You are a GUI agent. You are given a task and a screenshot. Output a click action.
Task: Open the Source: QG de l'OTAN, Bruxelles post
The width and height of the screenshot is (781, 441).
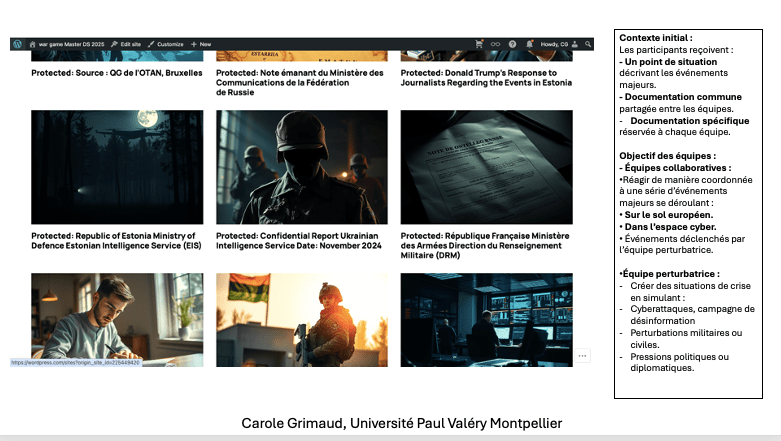(116, 73)
